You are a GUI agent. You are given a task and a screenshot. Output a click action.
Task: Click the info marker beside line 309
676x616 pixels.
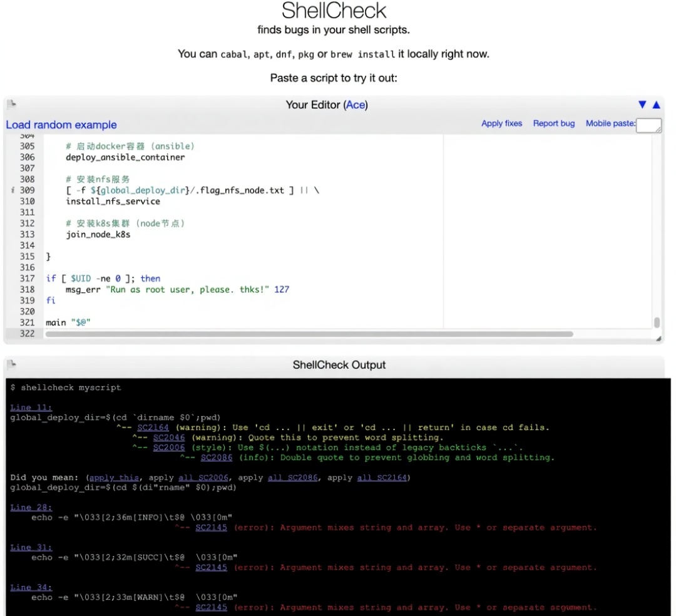13,190
